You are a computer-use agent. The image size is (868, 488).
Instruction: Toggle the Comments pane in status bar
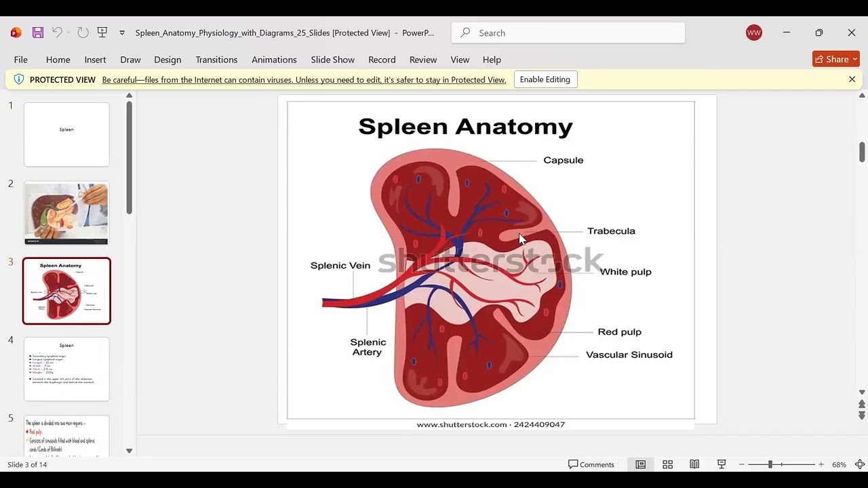click(591, 464)
